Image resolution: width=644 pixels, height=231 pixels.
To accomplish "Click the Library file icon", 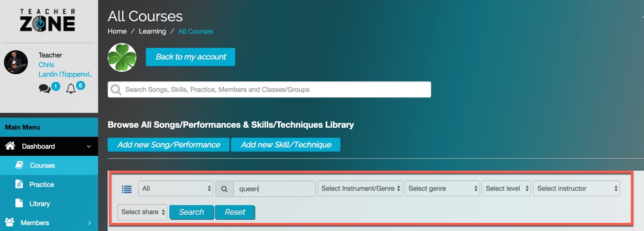I will [x=19, y=203].
